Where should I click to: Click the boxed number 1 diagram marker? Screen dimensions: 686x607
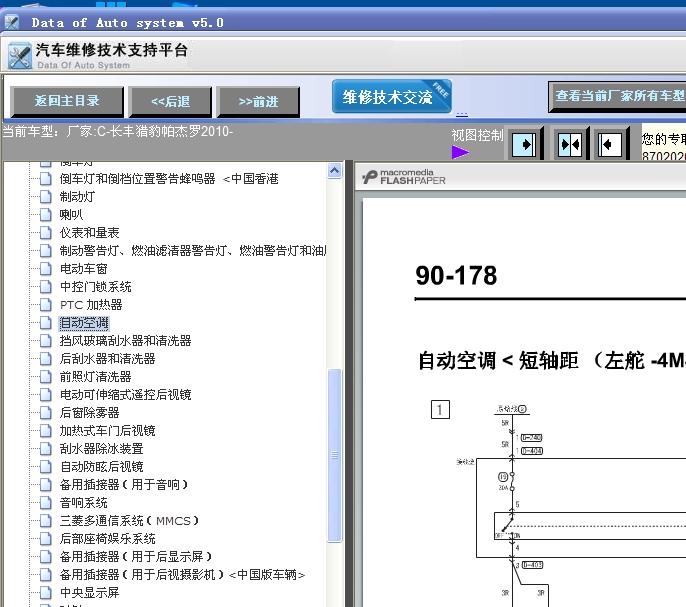click(440, 410)
